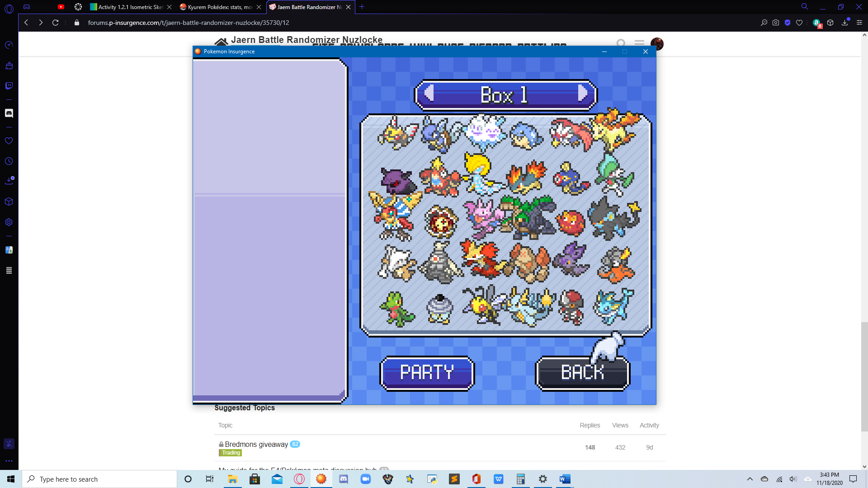Click the BACK button

[582, 372]
